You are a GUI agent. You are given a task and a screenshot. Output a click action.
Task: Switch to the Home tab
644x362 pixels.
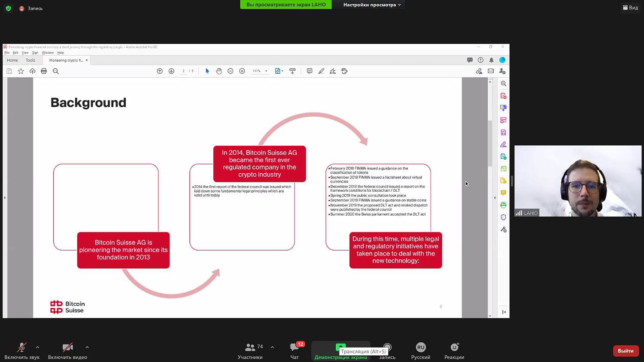(12, 60)
